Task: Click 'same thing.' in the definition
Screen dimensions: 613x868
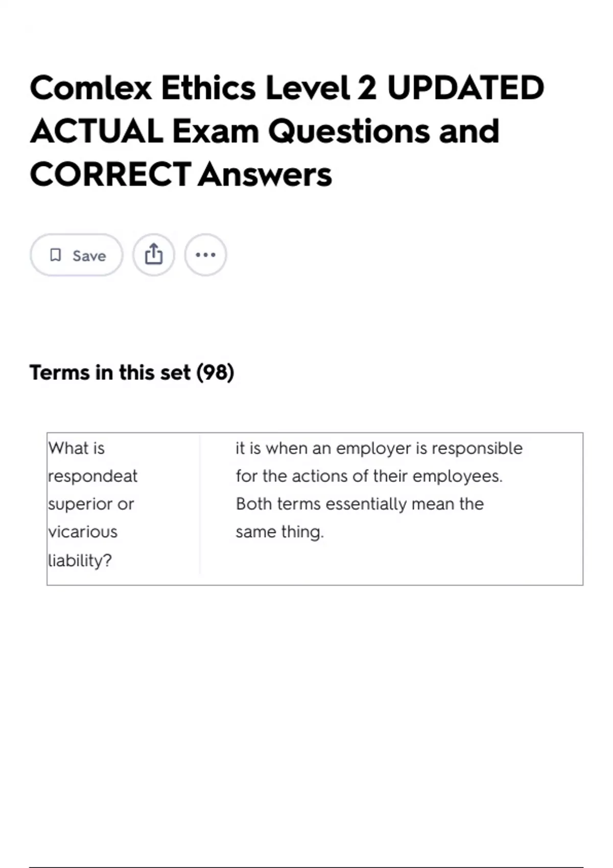Action: pyautogui.click(x=279, y=532)
